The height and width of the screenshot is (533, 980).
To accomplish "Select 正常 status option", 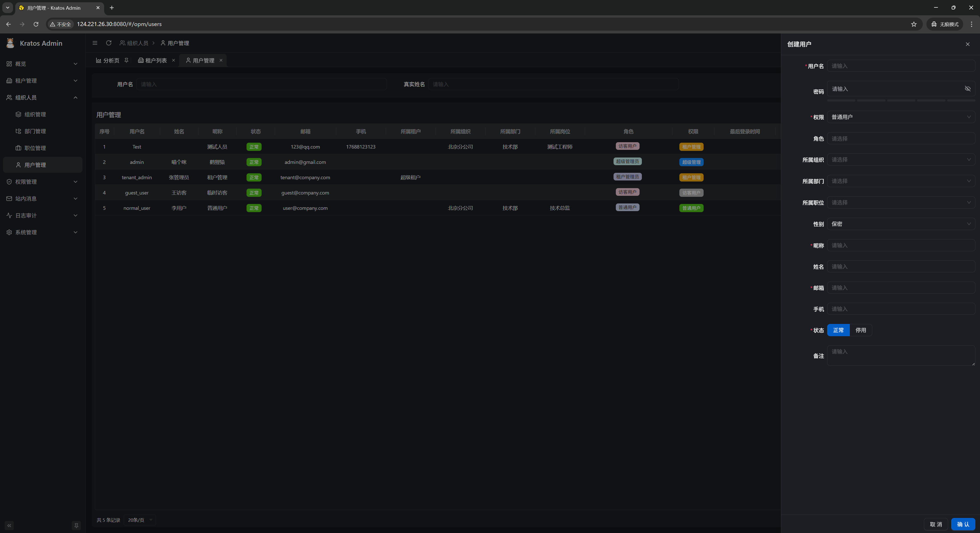I will pos(838,330).
